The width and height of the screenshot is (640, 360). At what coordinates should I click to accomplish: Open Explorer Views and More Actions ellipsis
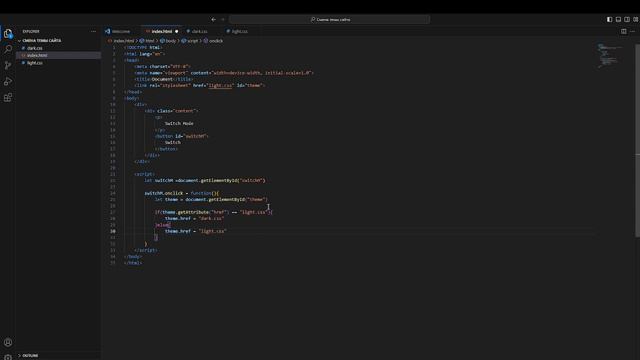93,31
